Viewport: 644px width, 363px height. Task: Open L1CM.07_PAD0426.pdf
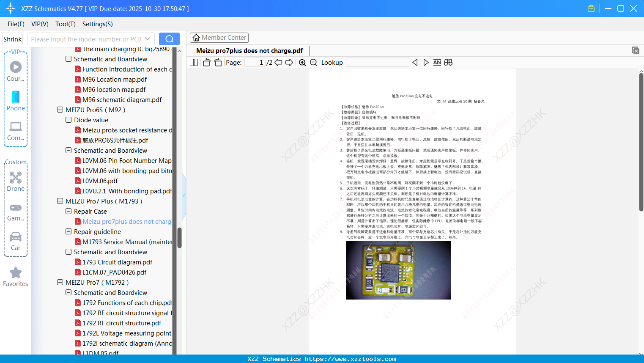(114, 272)
